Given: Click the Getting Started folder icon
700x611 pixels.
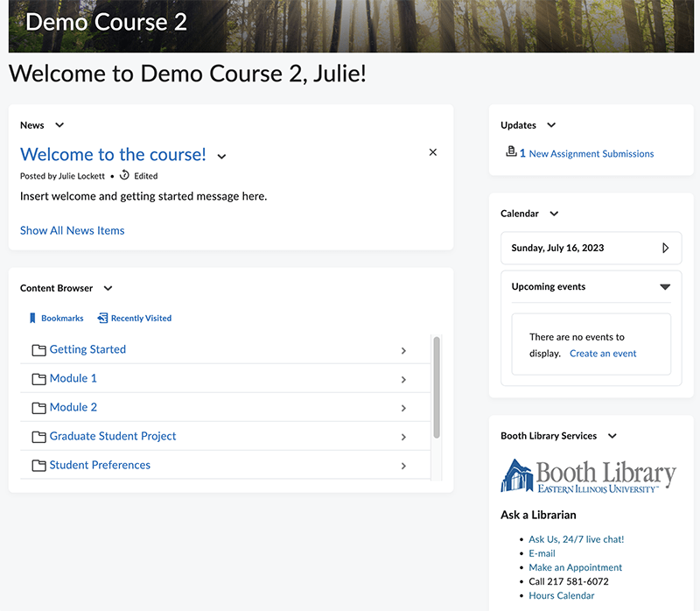Looking at the screenshot, I should (38, 349).
